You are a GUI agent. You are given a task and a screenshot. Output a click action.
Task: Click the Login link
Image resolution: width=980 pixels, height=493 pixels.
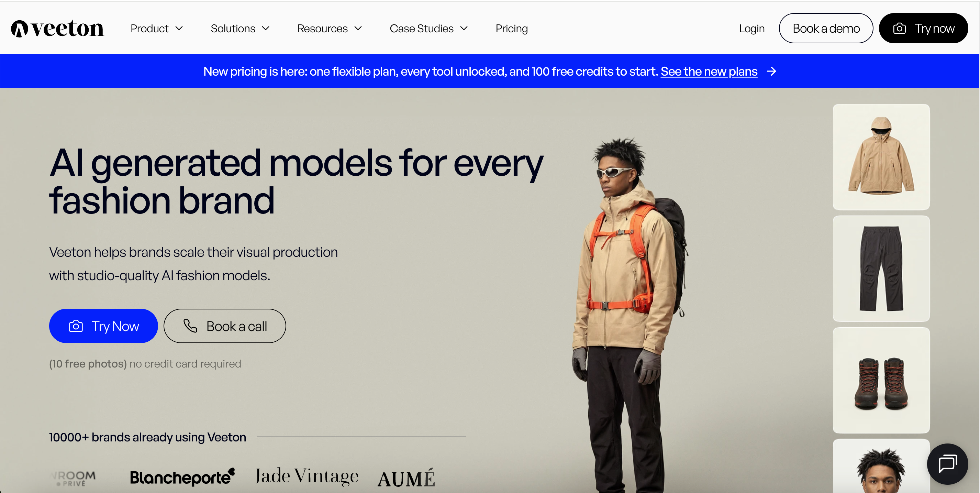[x=751, y=29]
